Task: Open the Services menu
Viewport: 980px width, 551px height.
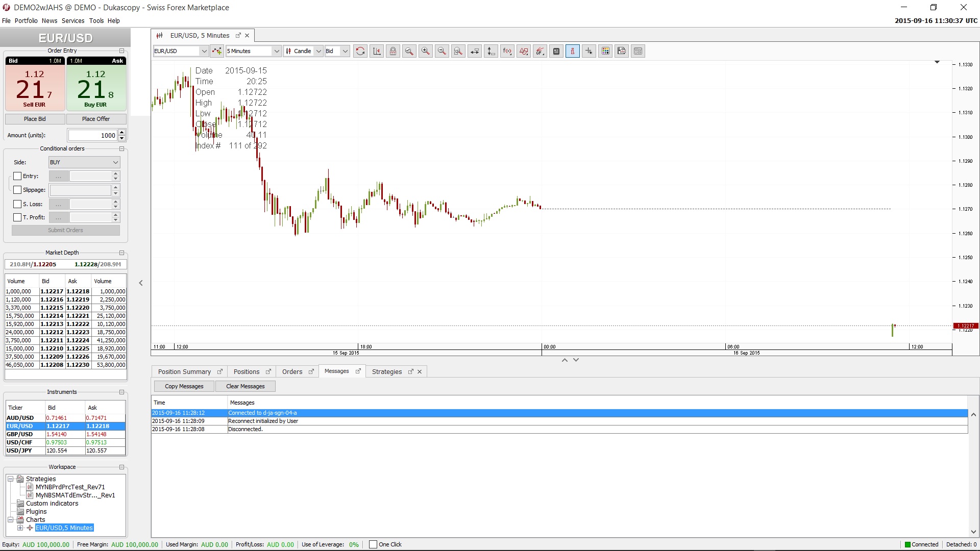Action: (x=73, y=21)
